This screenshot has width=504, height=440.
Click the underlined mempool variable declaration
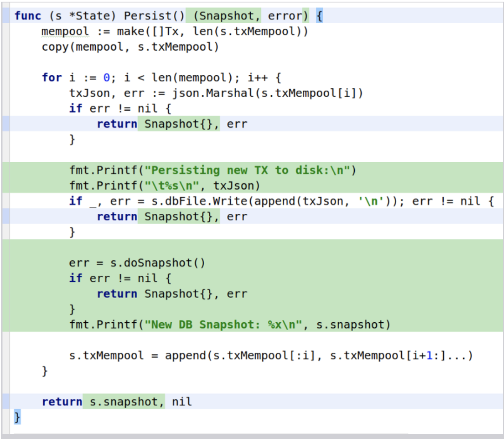[x=65, y=32]
